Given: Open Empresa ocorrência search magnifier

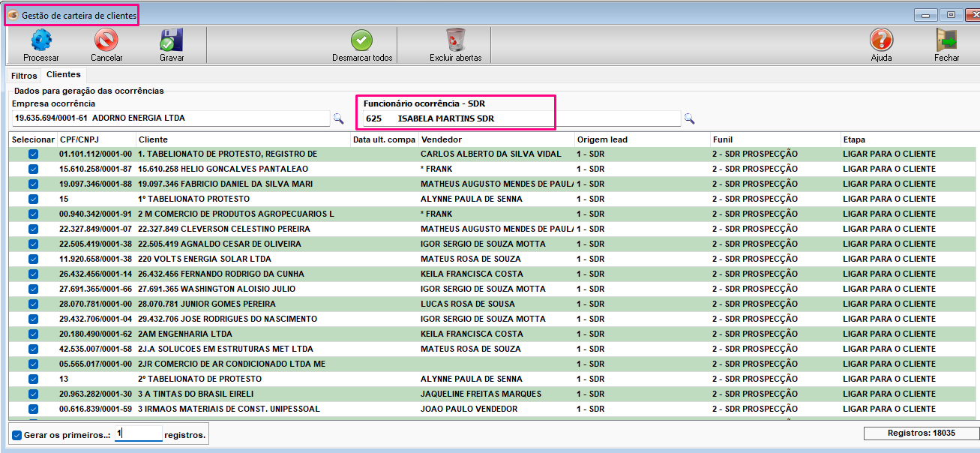Looking at the screenshot, I should (x=338, y=118).
